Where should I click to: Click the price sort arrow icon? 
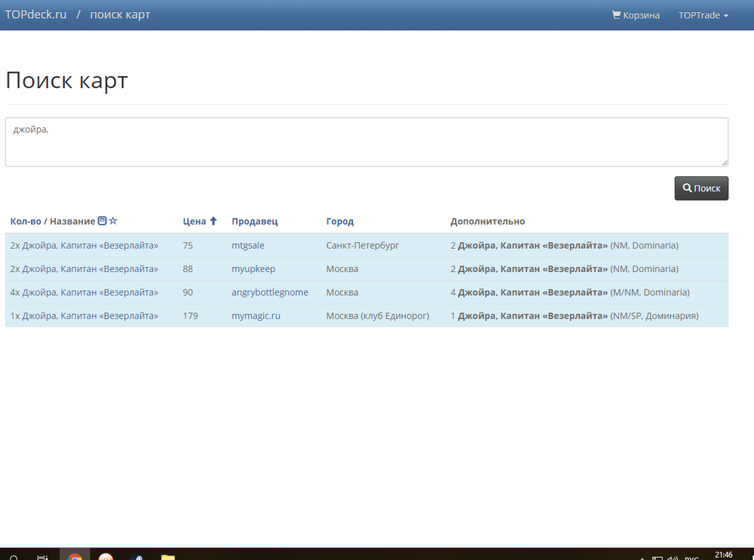(213, 221)
